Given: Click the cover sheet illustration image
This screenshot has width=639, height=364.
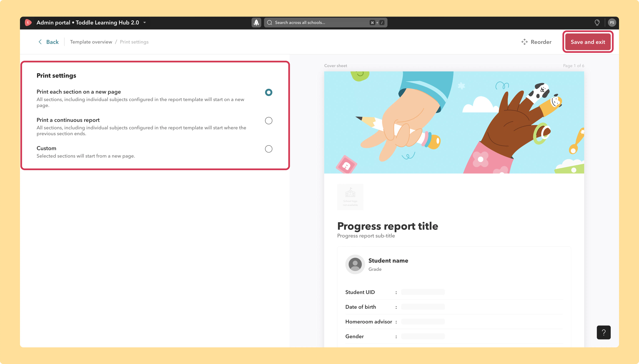Looking at the screenshot, I should 454,123.
